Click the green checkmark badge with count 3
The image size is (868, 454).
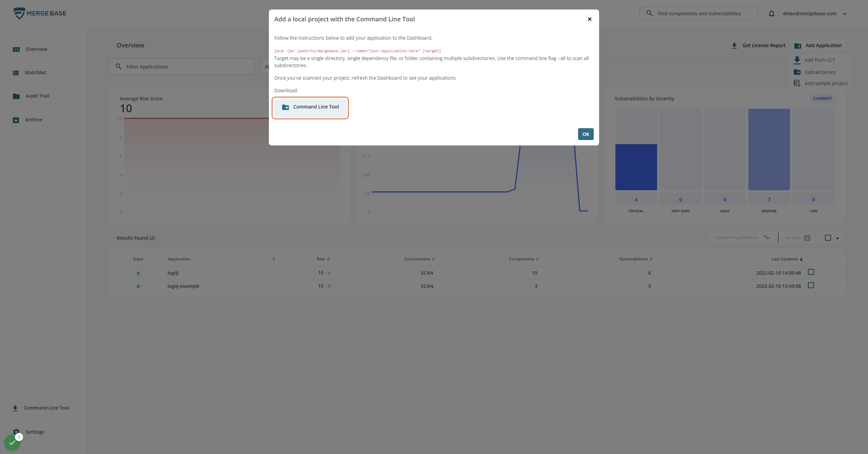13,442
